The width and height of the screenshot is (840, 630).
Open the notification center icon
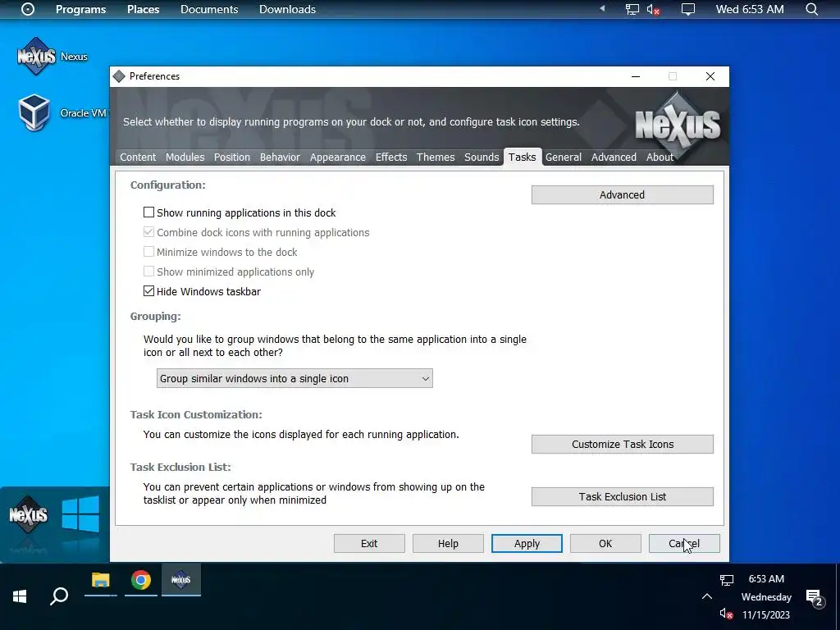click(x=815, y=598)
